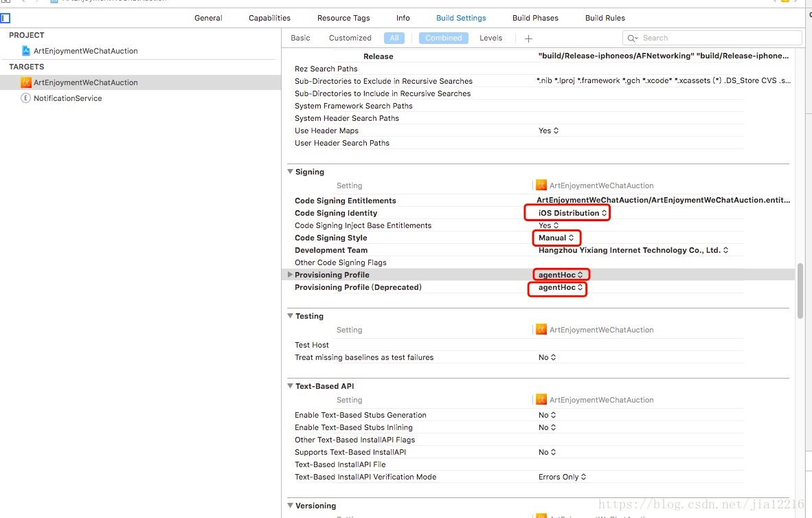Add a build setting with plus icon

click(528, 38)
